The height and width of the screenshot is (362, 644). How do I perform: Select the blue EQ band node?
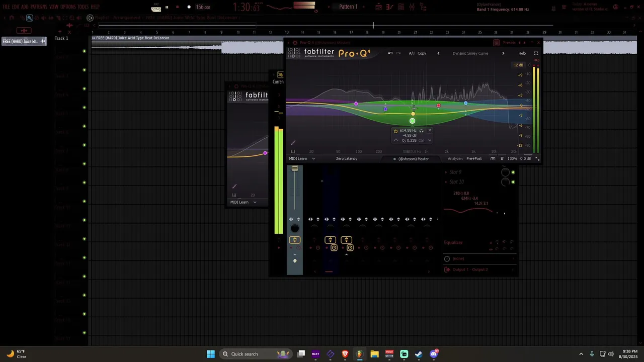click(466, 103)
